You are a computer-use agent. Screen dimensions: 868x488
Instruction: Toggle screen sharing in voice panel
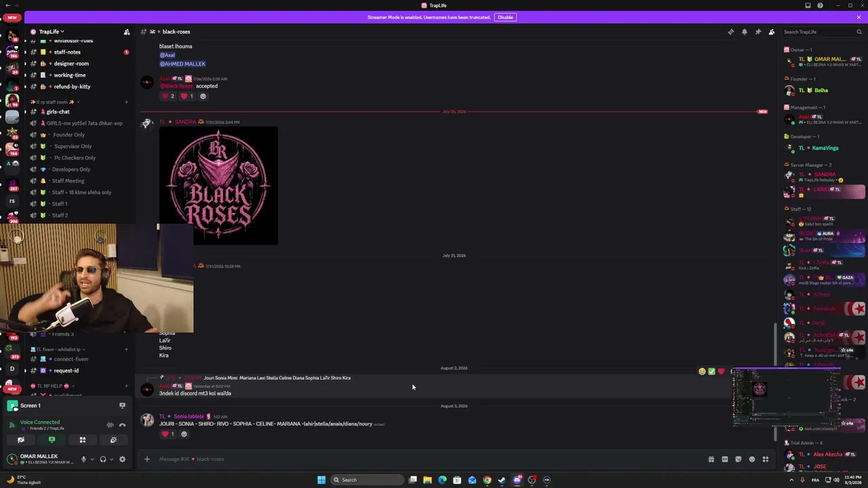pos(52,440)
